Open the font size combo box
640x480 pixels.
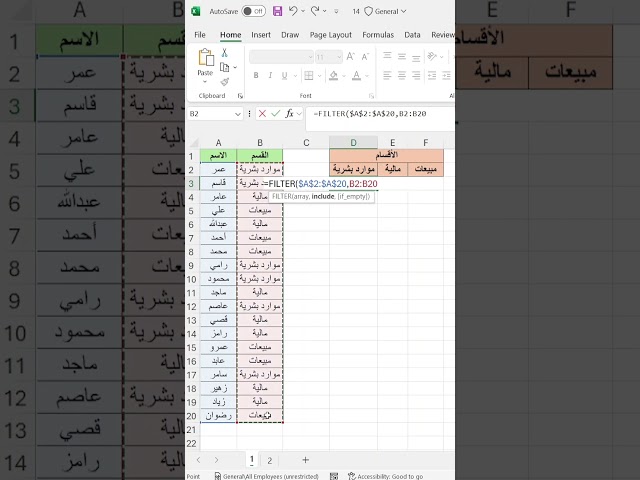[329, 57]
